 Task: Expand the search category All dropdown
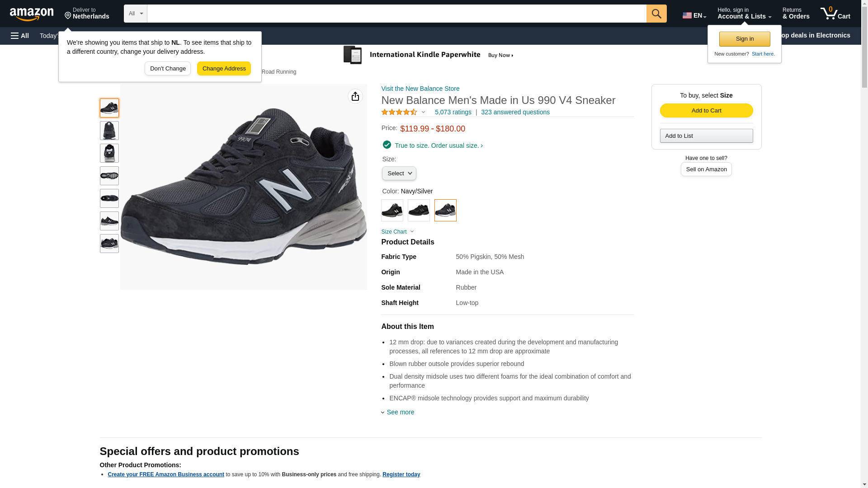coord(135,14)
